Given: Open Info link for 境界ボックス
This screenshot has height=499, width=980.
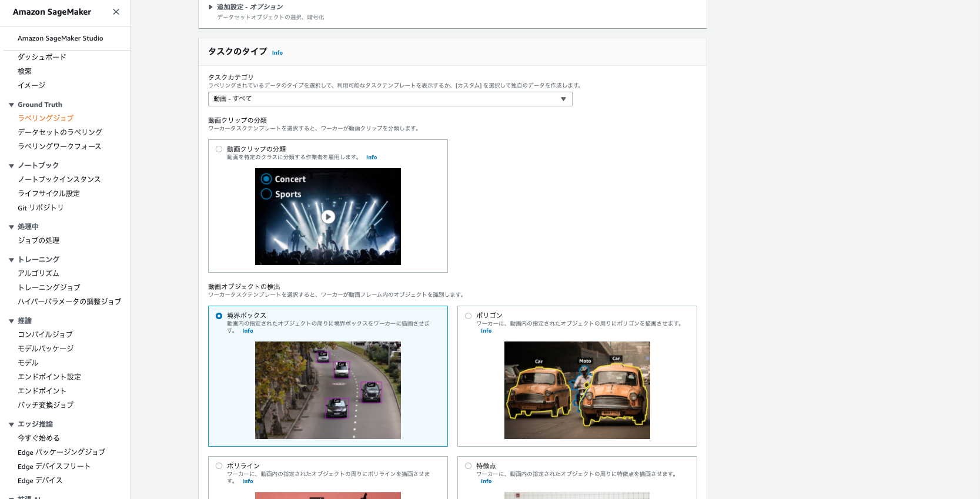Looking at the screenshot, I should click(x=247, y=331).
